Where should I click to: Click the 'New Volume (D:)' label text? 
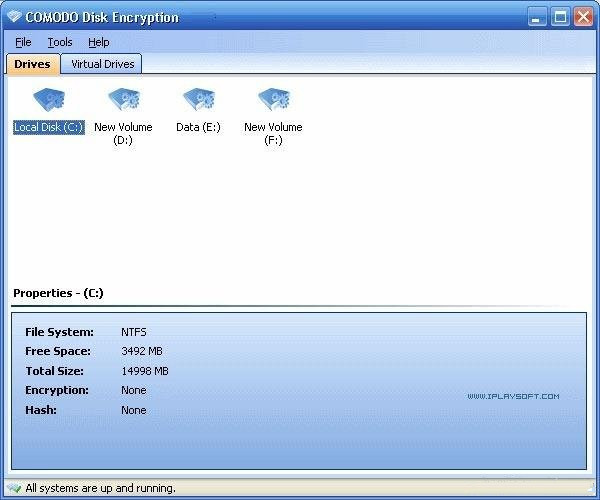pyautogui.click(x=123, y=134)
